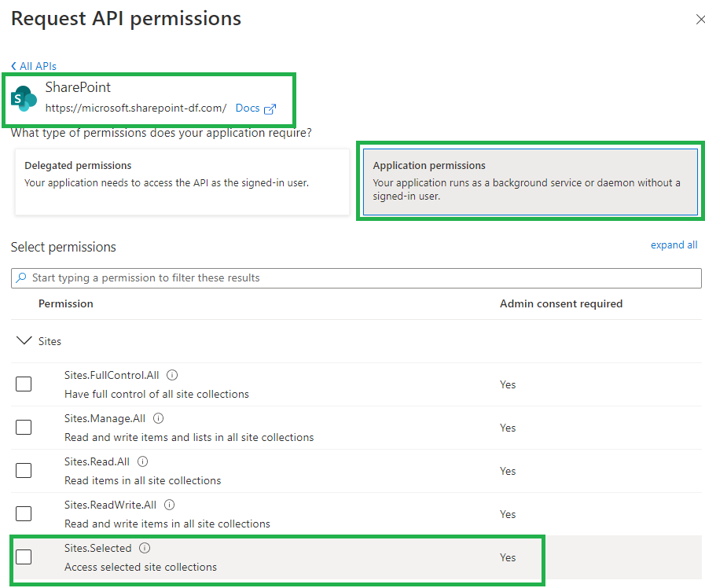
Task: Click the Sites group label
Action: pyautogui.click(x=50, y=341)
